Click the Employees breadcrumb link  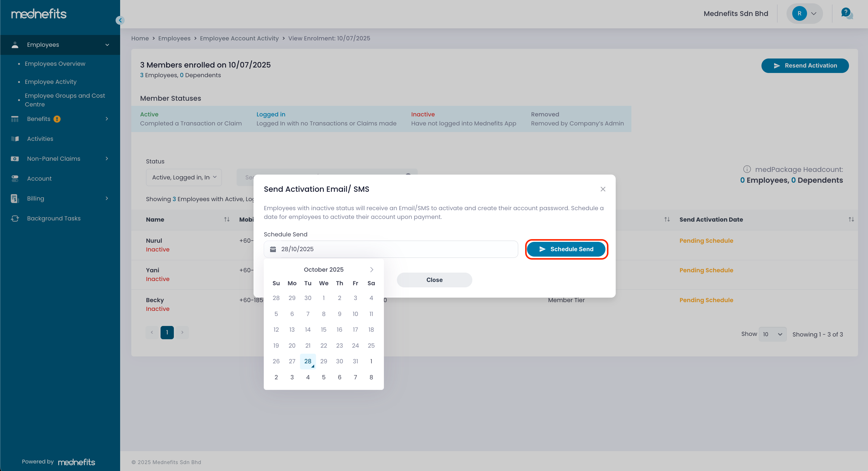click(174, 38)
